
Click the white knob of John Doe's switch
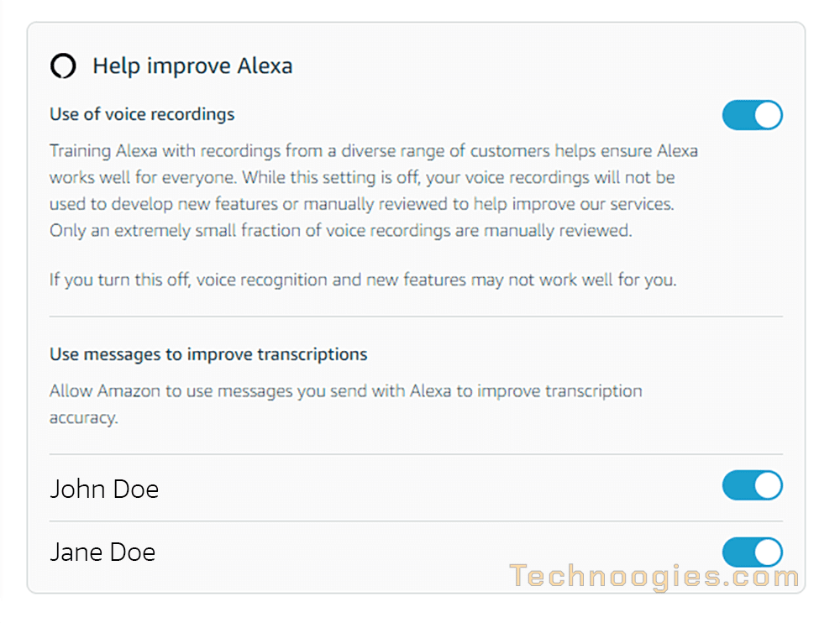click(769, 485)
